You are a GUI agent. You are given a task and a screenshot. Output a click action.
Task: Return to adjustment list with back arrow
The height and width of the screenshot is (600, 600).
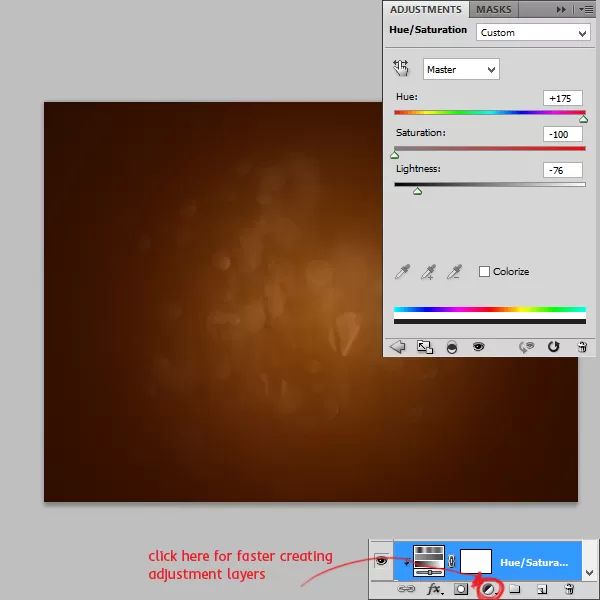pyautogui.click(x=398, y=347)
